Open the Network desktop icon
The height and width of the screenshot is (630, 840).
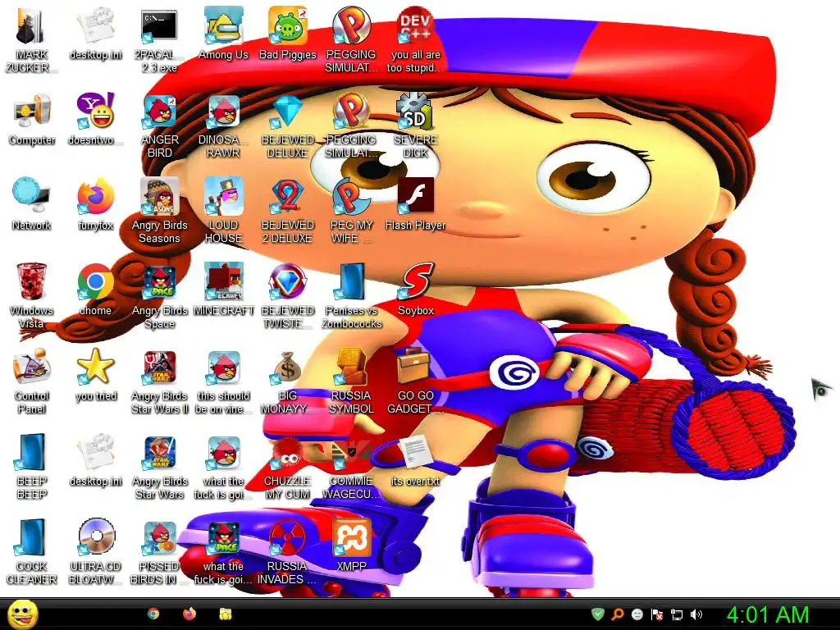click(x=32, y=204)
